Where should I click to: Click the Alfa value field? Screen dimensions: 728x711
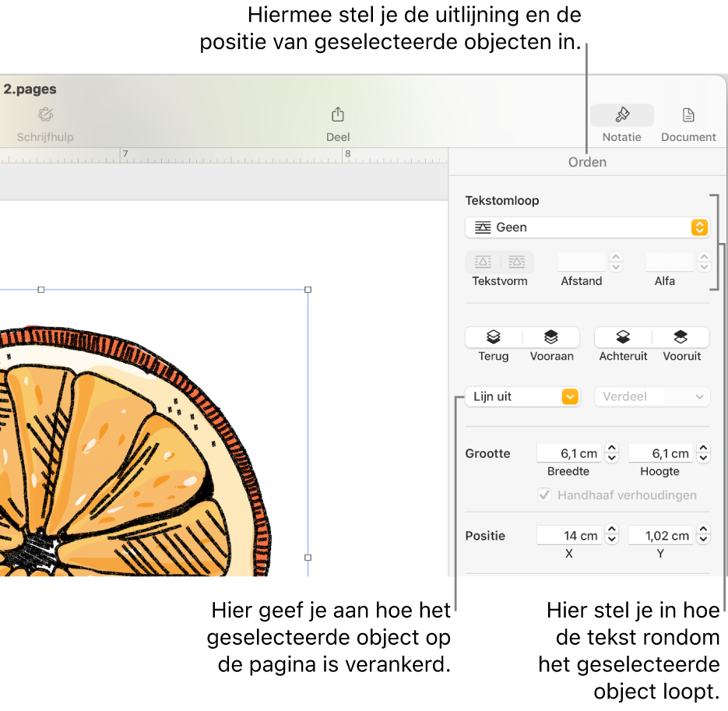point(669,262)
